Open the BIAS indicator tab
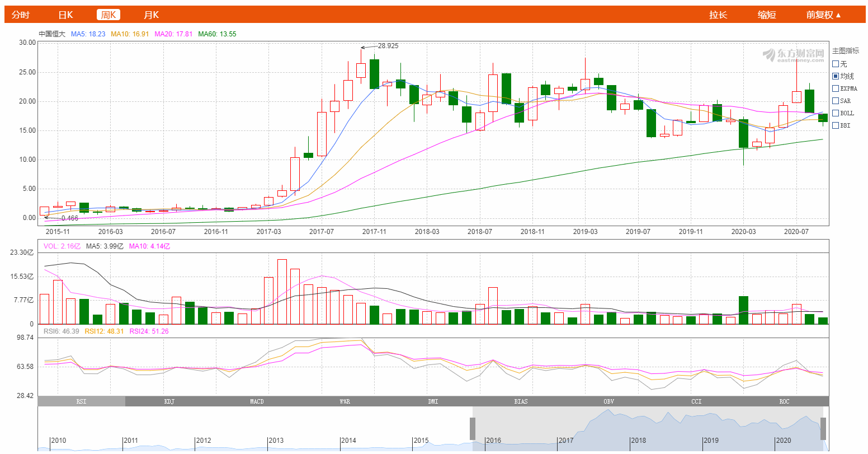868x454 pixels. pos(521,401)
